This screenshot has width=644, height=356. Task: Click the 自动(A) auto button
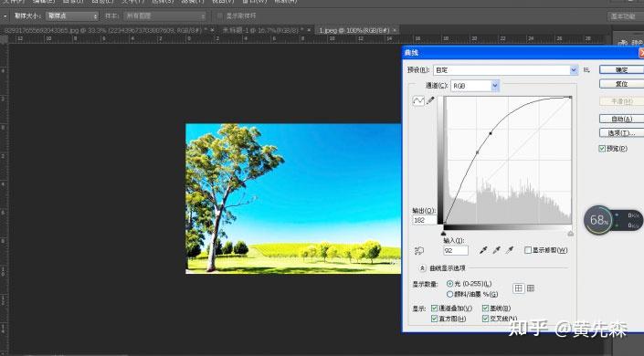(x=621, y=119)
